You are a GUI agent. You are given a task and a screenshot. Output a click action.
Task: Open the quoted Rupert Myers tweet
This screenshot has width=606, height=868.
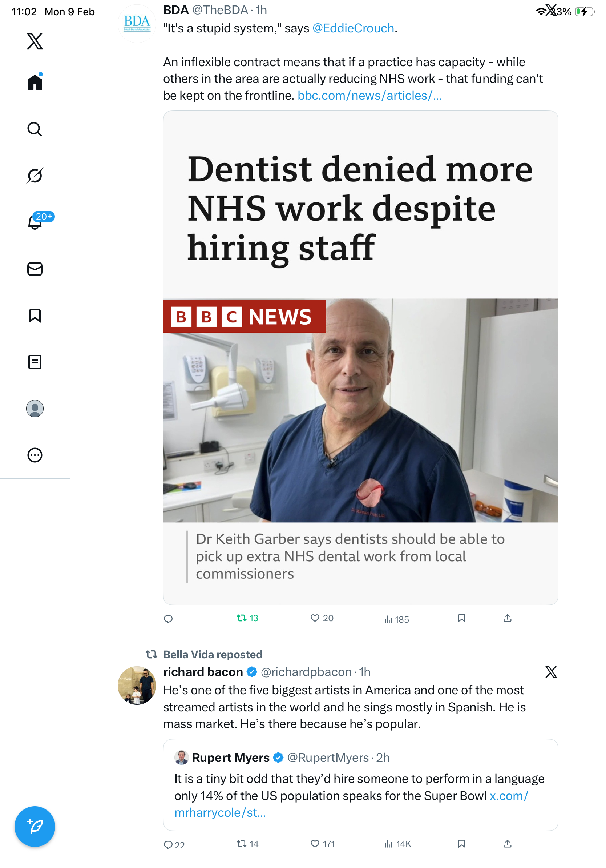pyautogui.click(x=360, y=784)
